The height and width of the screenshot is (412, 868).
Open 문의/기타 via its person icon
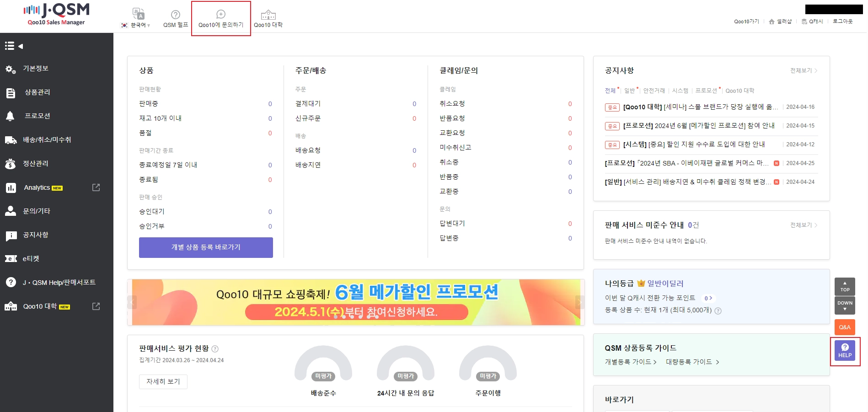(10, 211)
